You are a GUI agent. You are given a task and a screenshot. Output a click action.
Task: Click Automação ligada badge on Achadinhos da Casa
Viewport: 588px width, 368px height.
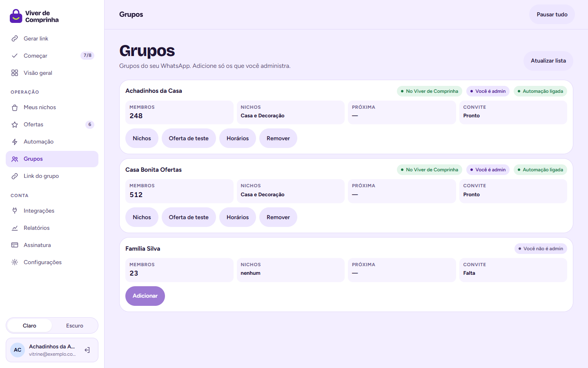(540, 91)
